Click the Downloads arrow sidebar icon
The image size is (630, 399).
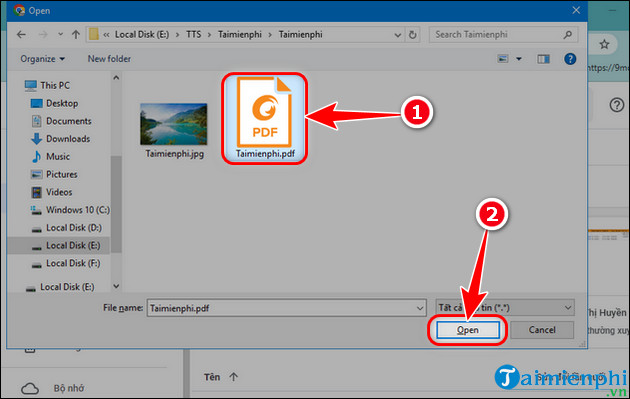tap(37, 139)
